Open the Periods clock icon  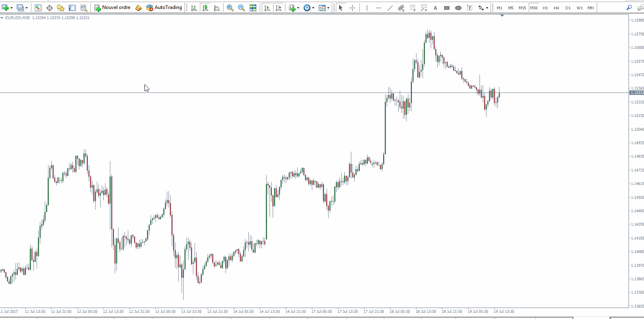(307, 8)
